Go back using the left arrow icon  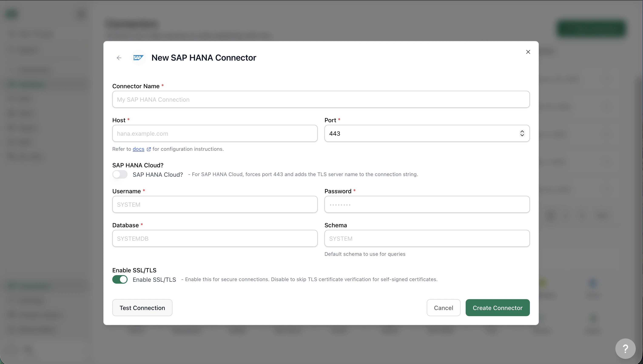pyautogui.click(x=119, y=58)
